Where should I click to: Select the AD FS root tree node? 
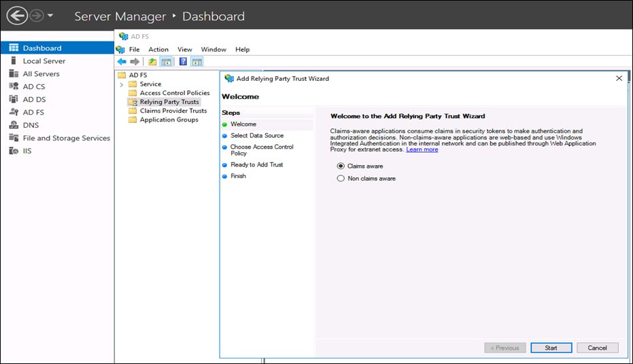click(x=137, y=75)
